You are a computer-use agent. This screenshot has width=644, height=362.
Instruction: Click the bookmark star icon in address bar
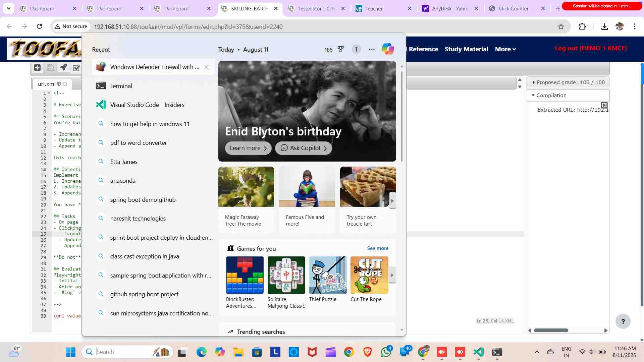[x=561, y=26]
